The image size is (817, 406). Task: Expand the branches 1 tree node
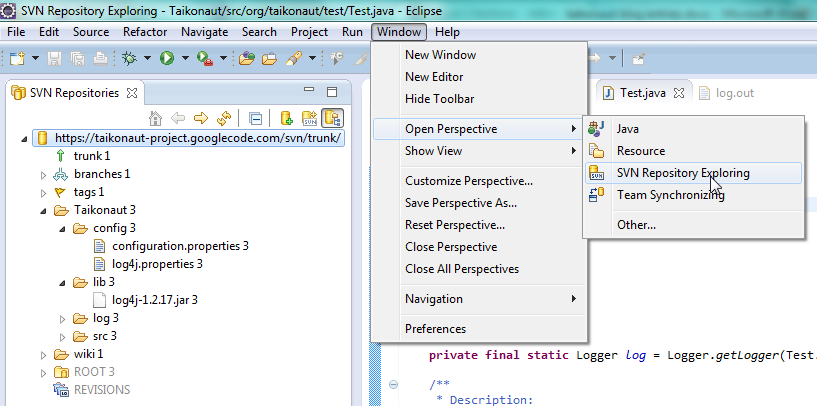click(43, 175)
